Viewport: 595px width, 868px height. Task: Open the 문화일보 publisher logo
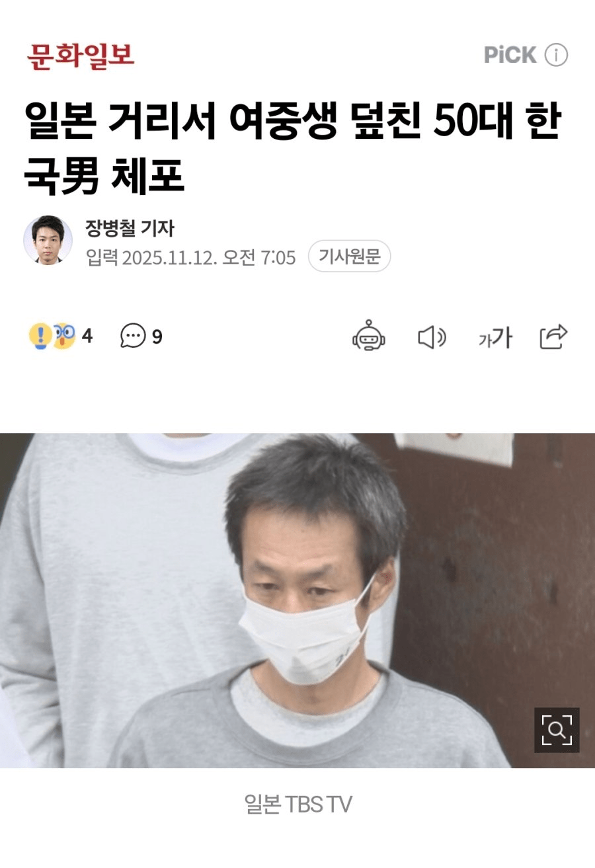pyautogui.click(x=81, y=55)
